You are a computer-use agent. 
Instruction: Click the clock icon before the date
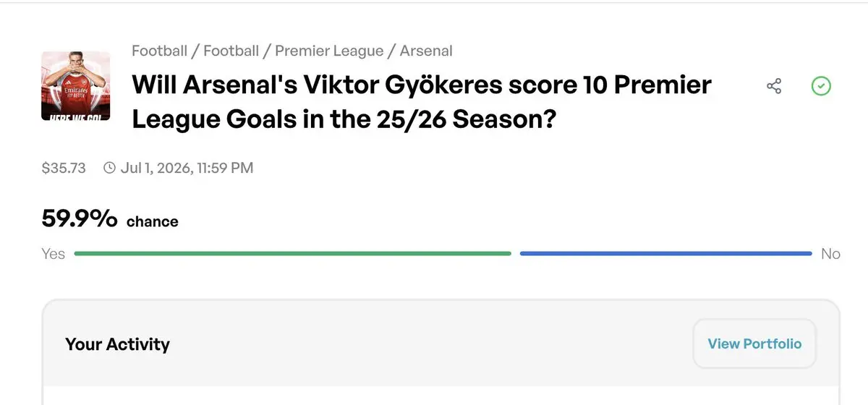tap(109, 168)
